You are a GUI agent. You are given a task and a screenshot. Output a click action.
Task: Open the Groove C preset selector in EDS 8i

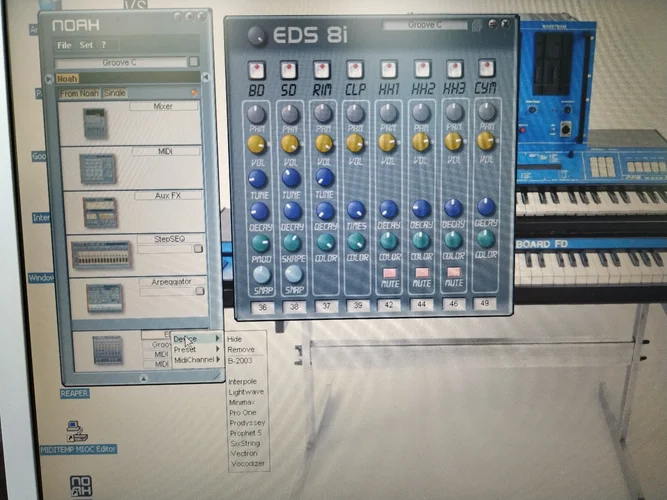click(x=425, y=25)
